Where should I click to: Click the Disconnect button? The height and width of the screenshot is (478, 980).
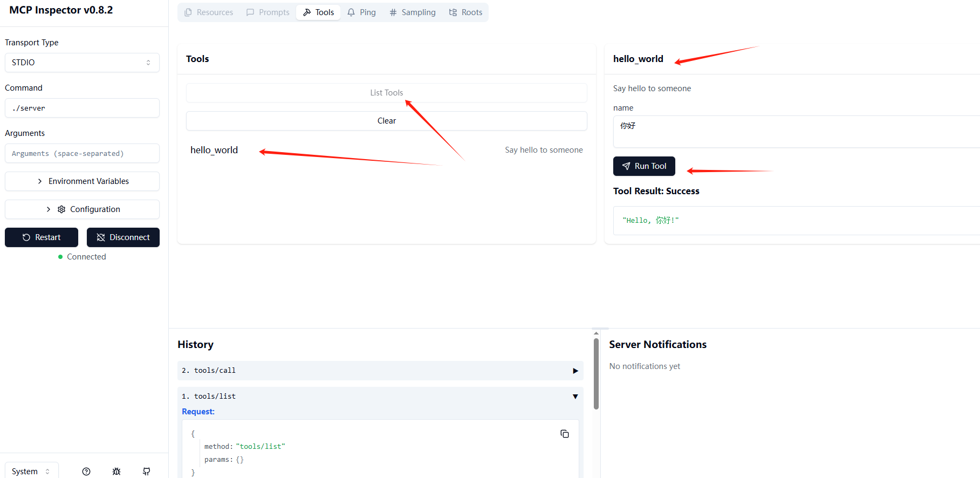tap(123, 237)
